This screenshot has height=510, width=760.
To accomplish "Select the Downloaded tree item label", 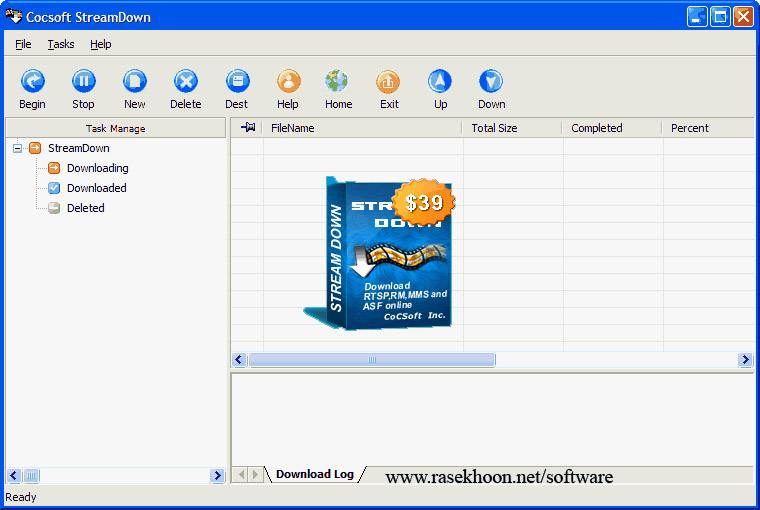I will pos(96,188).
